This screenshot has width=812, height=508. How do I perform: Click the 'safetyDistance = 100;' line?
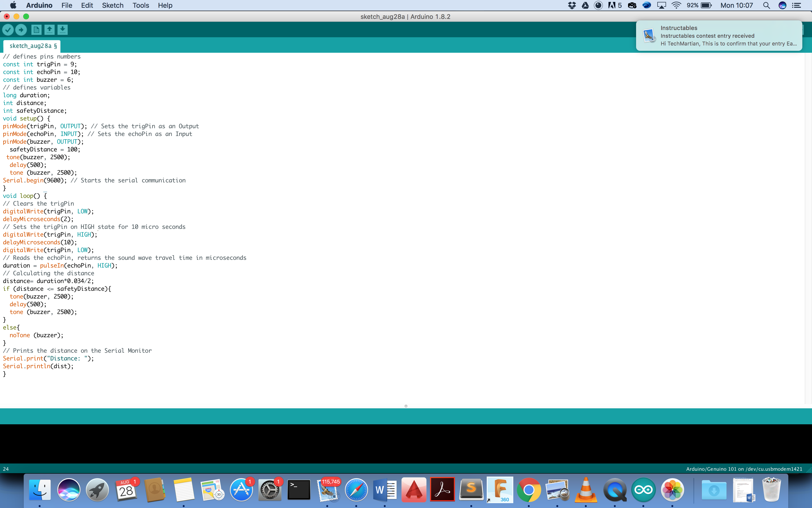click(x=45, y=149)
